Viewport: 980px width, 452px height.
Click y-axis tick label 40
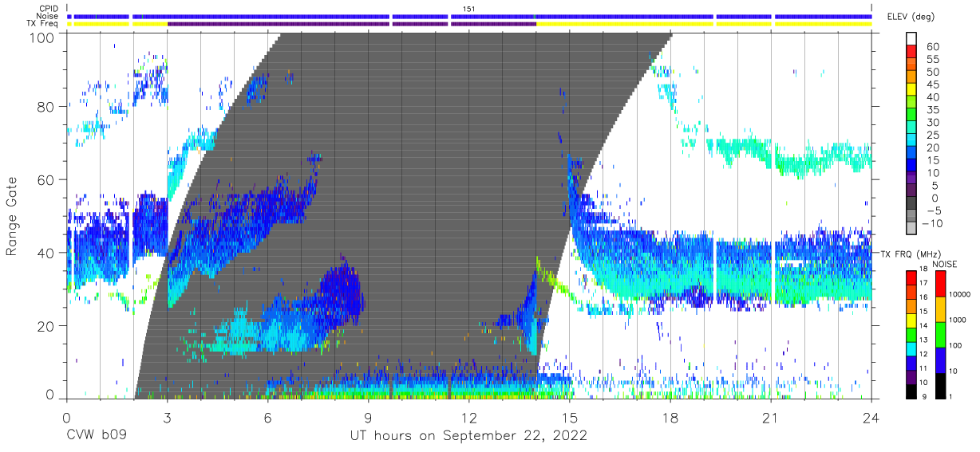46,252
